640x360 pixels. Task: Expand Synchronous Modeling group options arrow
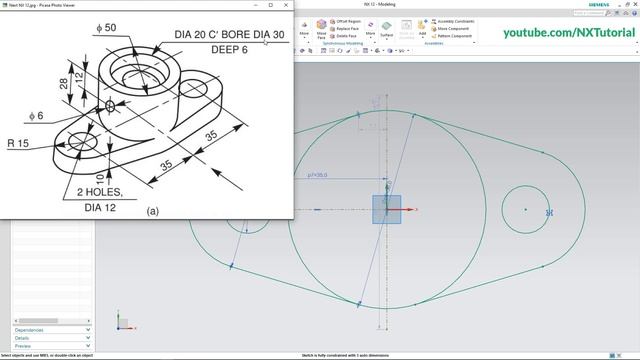[x=375, y=43]
